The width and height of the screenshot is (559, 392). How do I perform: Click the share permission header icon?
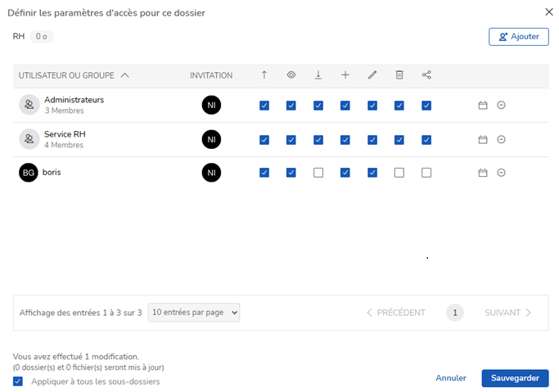(426, 74)
